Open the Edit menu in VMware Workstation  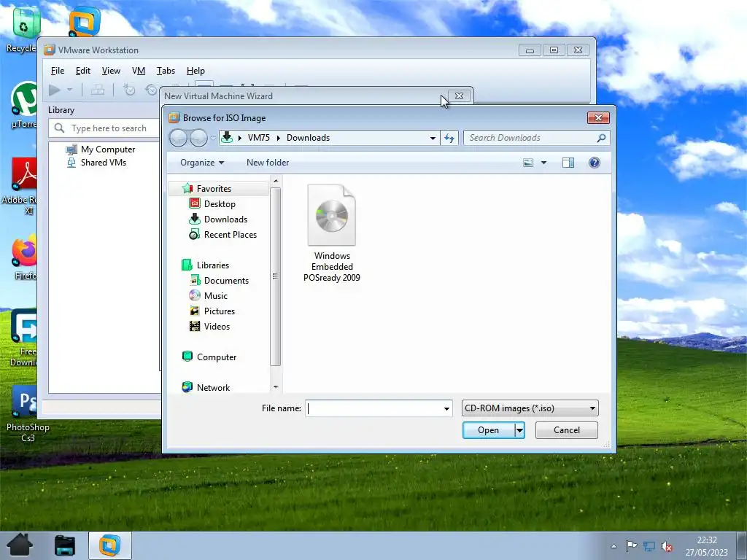coord(83,71)
